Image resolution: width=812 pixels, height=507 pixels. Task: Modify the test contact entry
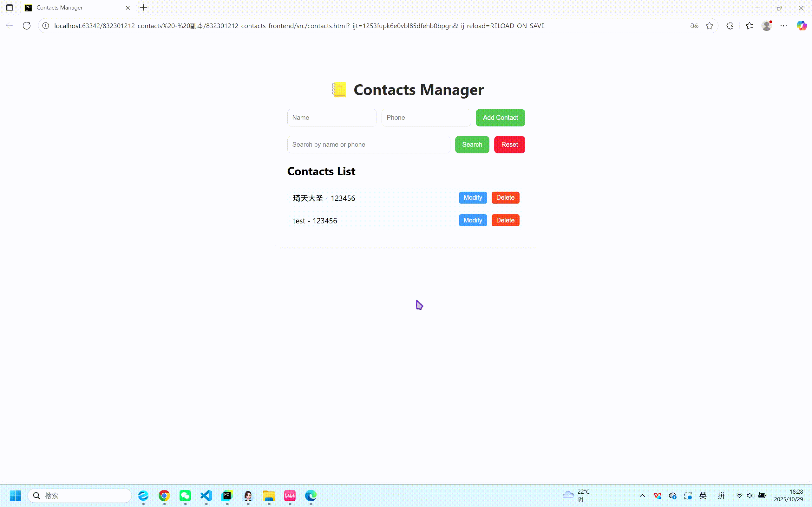click(x=472, y=220)
